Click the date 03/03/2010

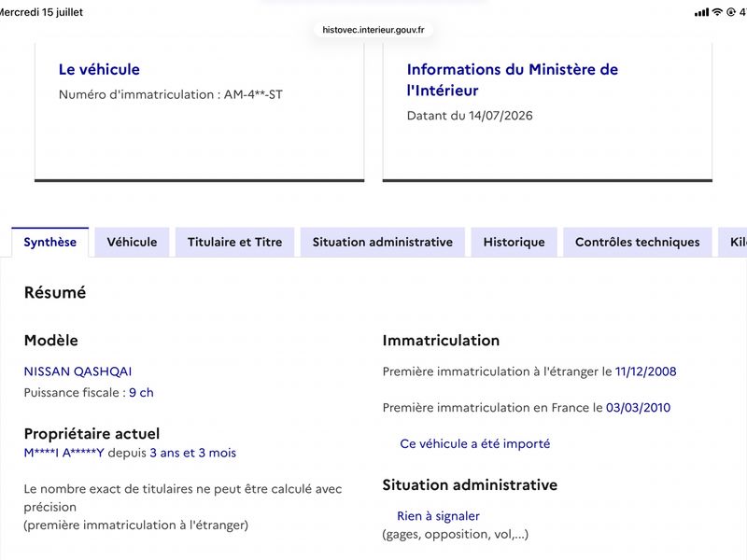(x=638, y=408)
